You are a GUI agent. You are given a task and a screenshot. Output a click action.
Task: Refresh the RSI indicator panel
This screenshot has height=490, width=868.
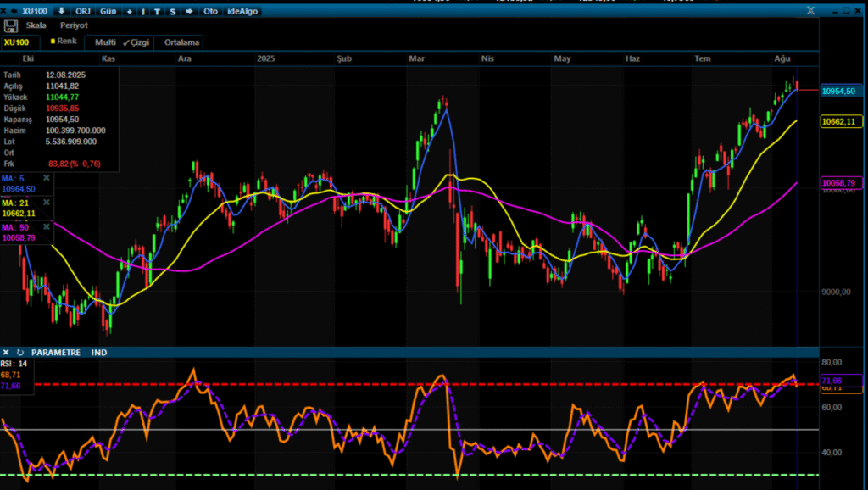(19, 352)
